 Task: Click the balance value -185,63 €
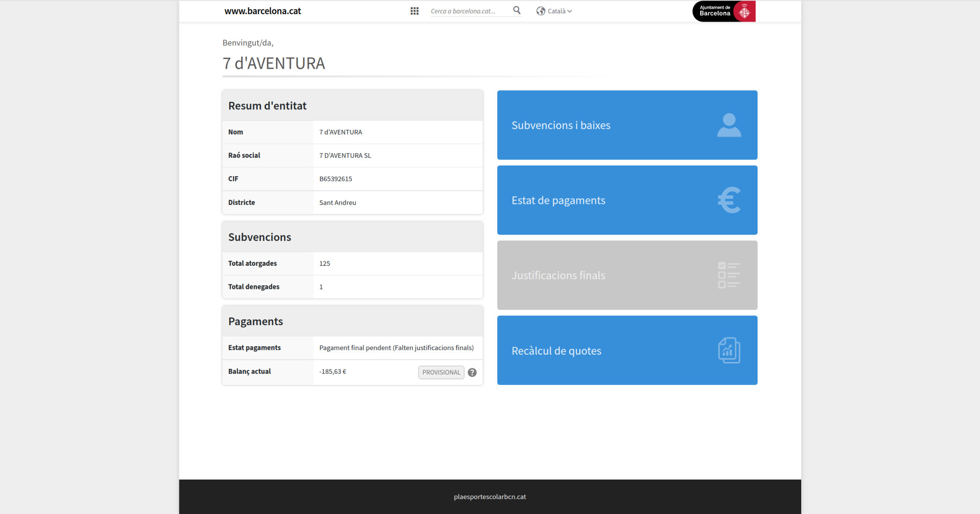[x=333, y=372]
